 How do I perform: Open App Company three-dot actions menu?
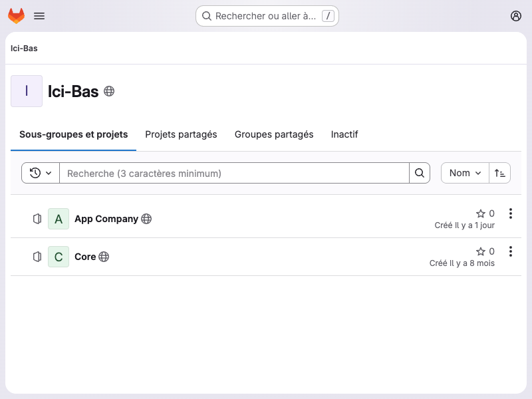pos(511,213)
